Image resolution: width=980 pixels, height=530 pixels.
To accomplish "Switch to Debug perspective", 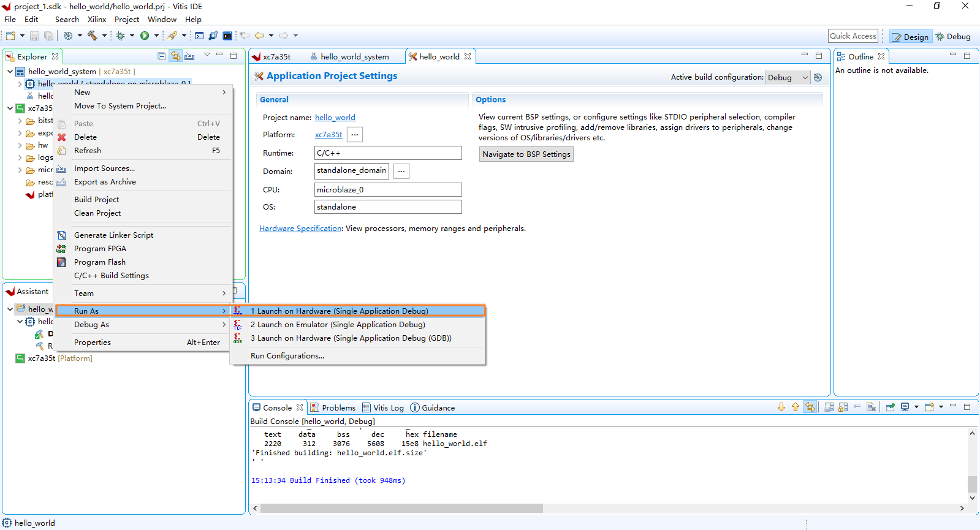I will (953, 37).
